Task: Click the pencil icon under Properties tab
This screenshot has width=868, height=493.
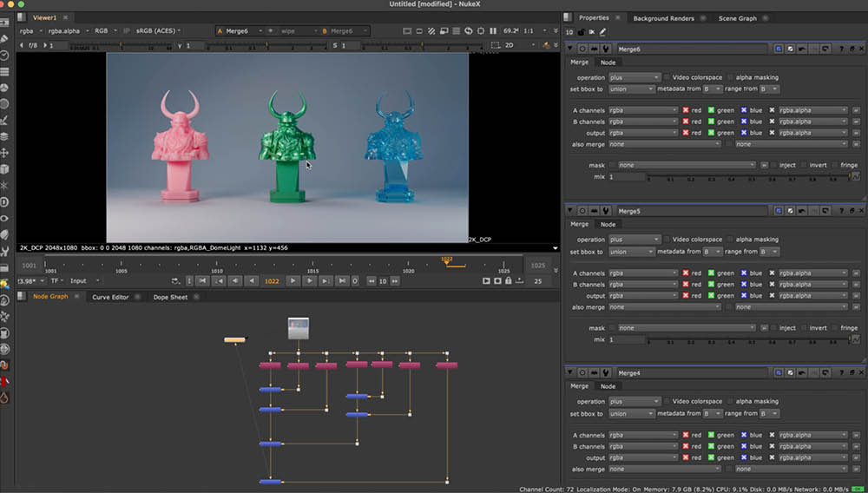Action: (602, 32)
